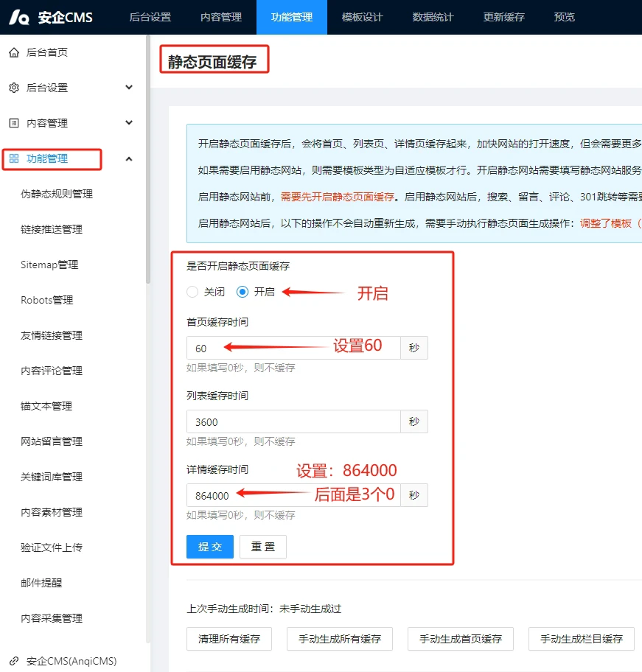Click the home icon beside 后台首页
Screen dimensions: 642x672
[x=14, y=52]
